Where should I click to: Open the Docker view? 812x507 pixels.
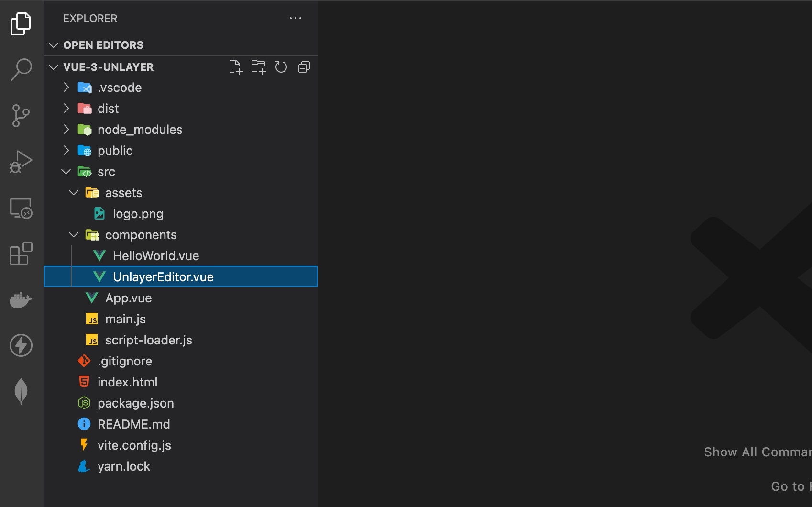pyautogui.click(x=21, y=300)
